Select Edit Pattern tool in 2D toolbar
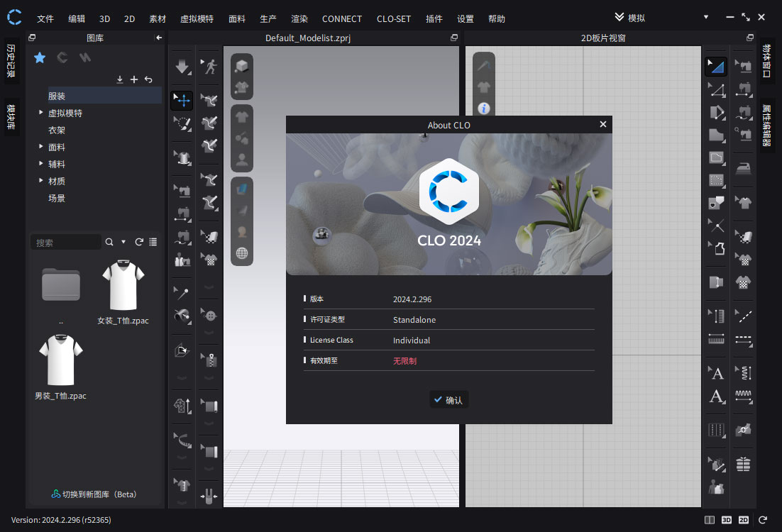This screenshot has width=782, height=532. pyautogui.click(x=716, y=66)
